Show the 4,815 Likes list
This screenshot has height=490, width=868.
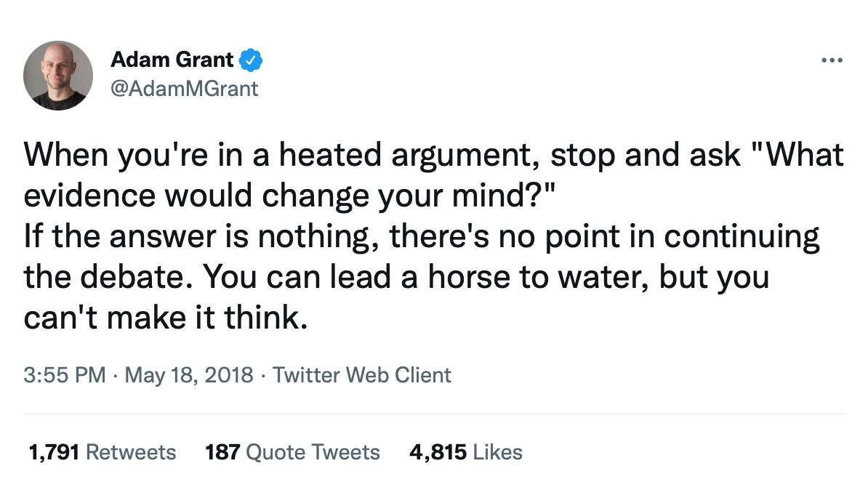click(x=465, y=452)
